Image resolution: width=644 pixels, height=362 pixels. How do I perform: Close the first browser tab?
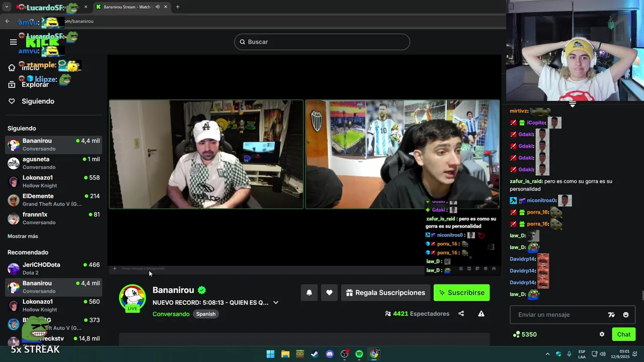[x=86, y=7]
